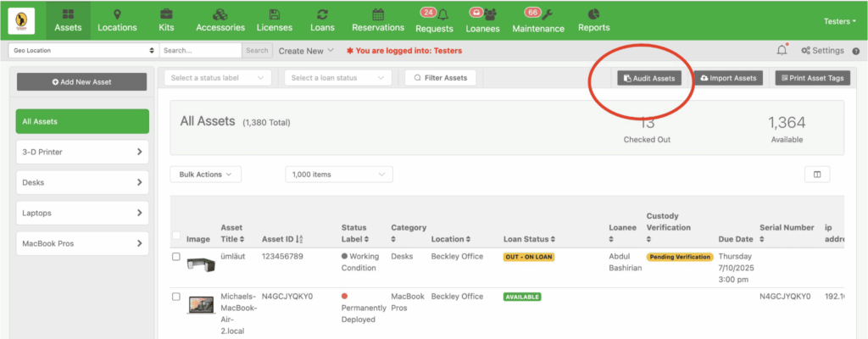The width and height of the screenshot is (868, 339).
Task: Sort by the Category column
Action: 409,233
